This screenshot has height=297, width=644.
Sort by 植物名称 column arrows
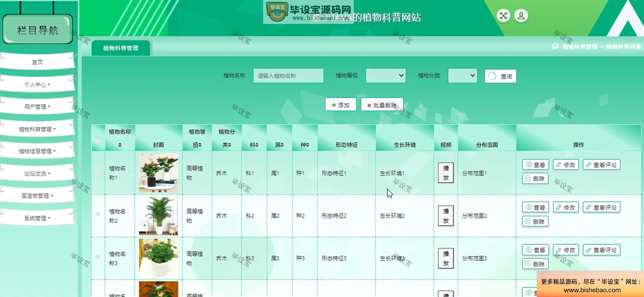point(120,145)
